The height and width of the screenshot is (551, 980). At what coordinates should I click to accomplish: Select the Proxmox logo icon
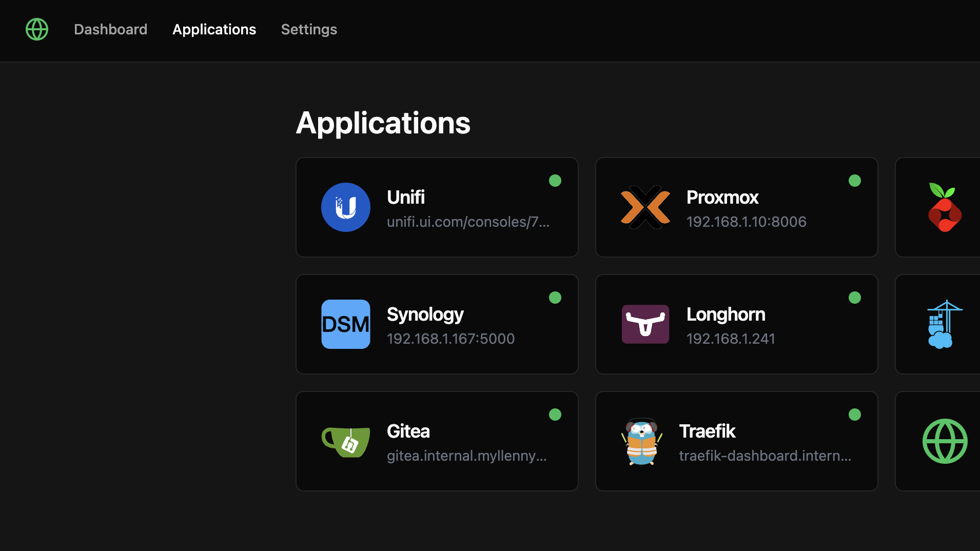645,207
